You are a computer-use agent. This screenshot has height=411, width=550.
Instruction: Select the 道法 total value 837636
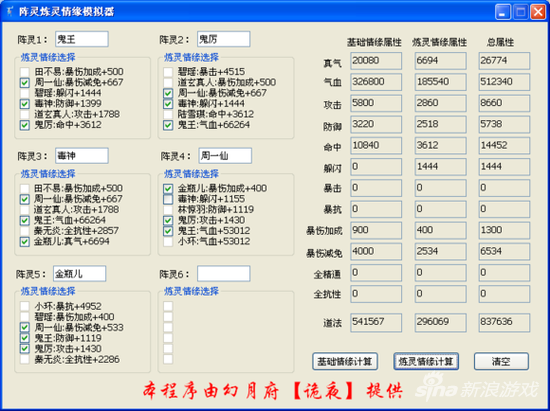[504, 322]
